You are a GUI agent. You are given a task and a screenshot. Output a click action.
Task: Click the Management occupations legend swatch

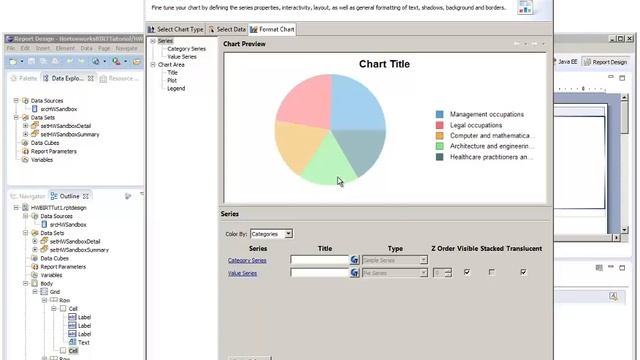click(440, 114)
